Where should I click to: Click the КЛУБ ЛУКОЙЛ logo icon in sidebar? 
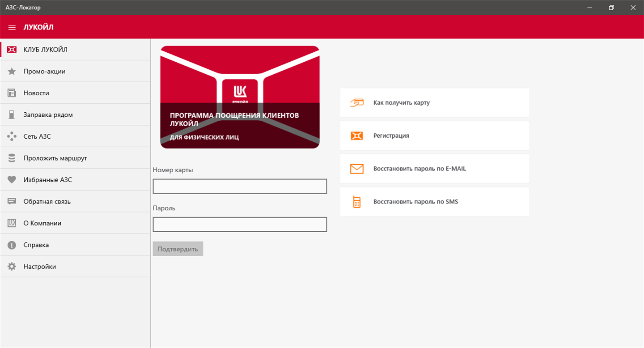pyautogui.click(x=12, y=50)
